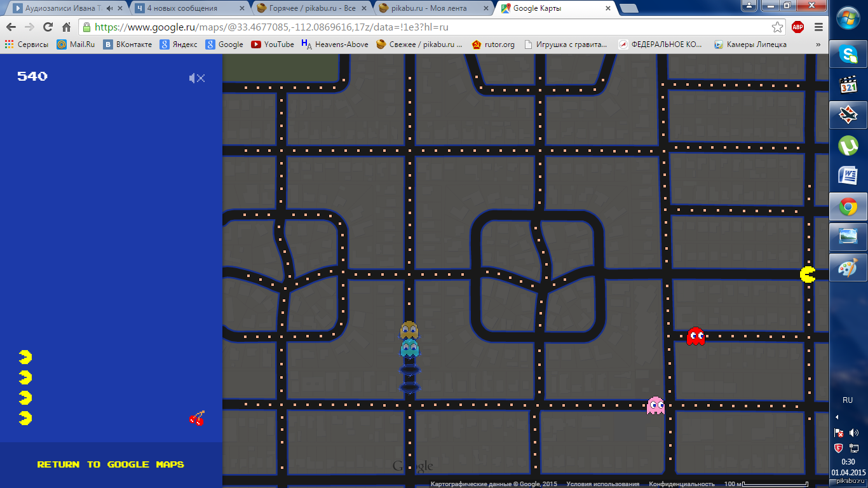Go back in browser history
This screenshot has height=488, width=868.
[x=11, y=27]
